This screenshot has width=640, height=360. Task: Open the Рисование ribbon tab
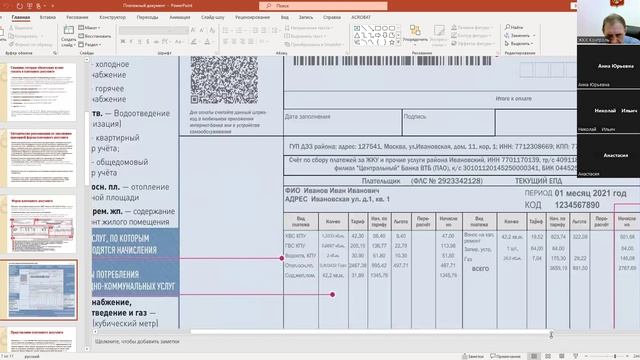[x=77, y=17]
